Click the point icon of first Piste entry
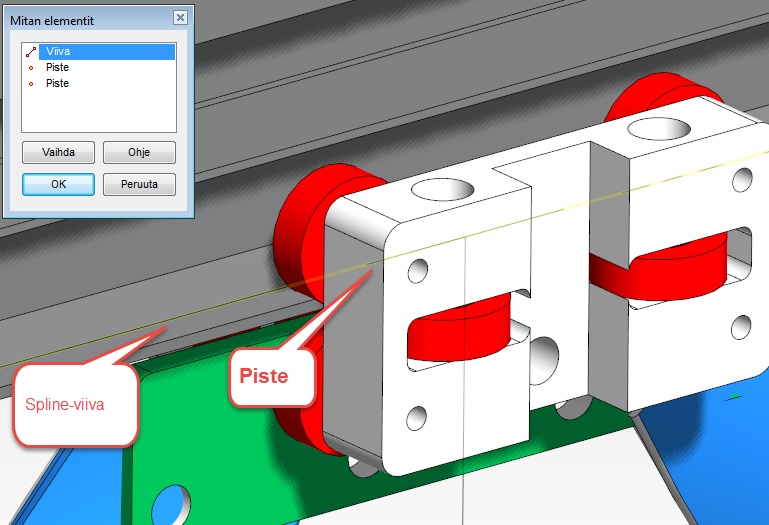This screenshot has width=769, height=525. coord(32,68)
